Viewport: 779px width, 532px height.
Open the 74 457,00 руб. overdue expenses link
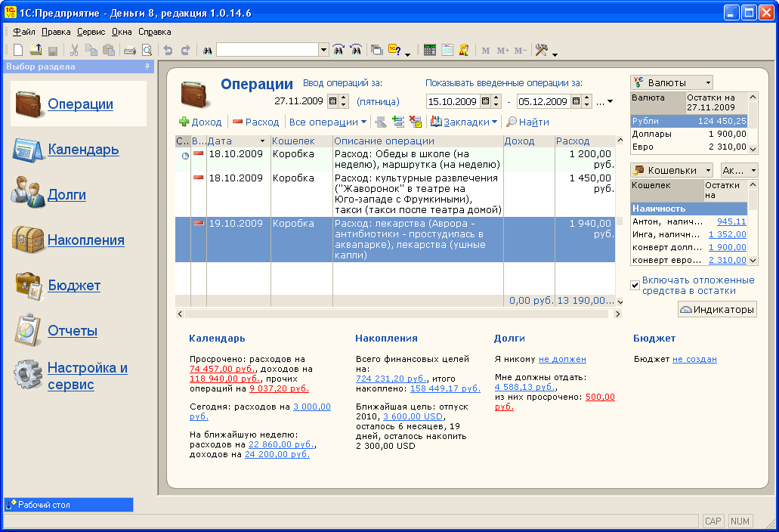coord(223,369)
